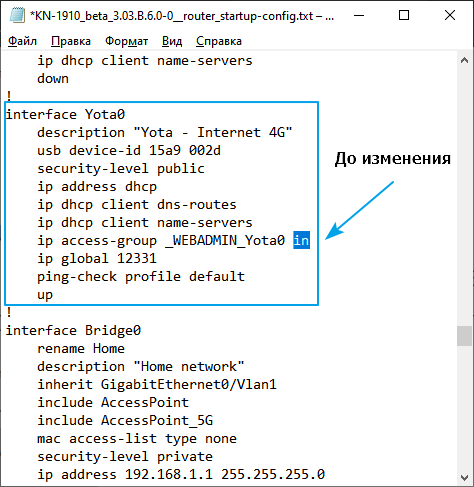Open the Правка menu
The height and width of the screenshot is (487, 474).
point(71,41)
